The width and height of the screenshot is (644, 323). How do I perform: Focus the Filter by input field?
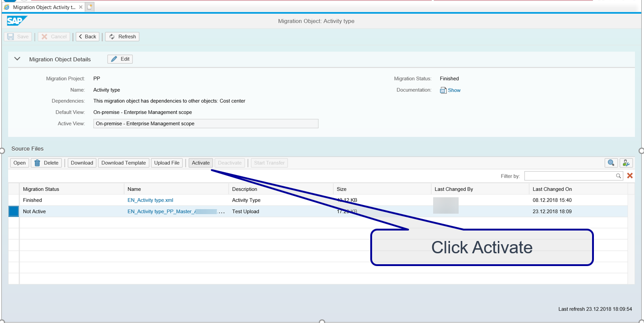click(568, 176)
